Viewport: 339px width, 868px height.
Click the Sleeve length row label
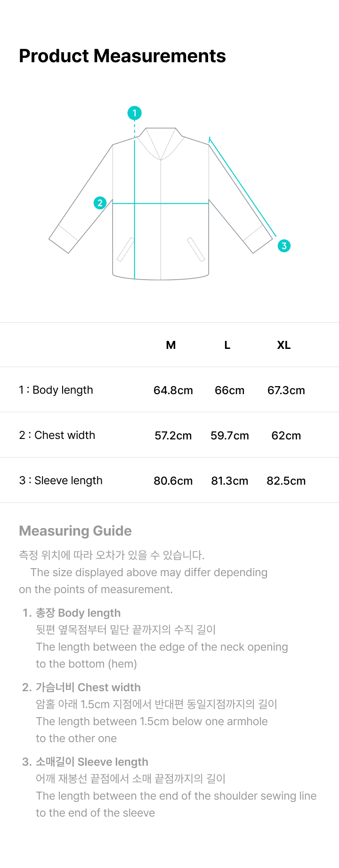coord(61,480)
